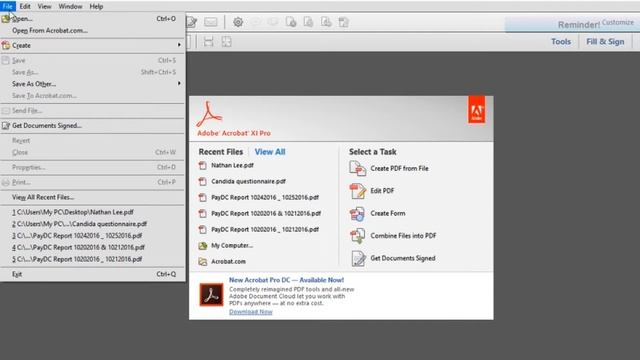Expand the Create submenu arrow
Image resolution: width=640 pixels, height=360 pixels.
(179, 45)
